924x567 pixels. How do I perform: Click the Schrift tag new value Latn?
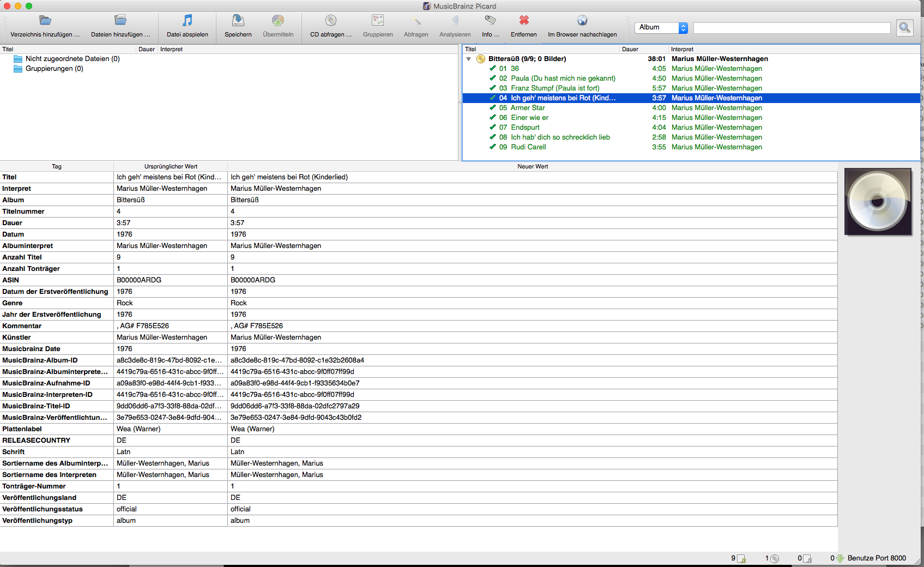(237, 451)
